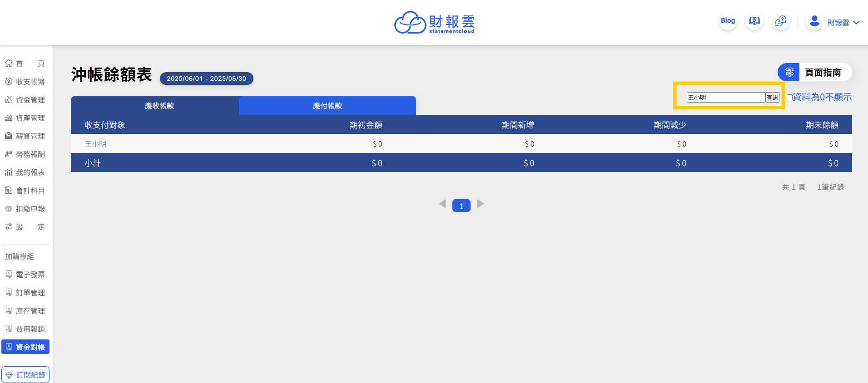Screen dimensions: 868x383
Task: Click the 扣繳申報 sidebar icon
Action: point(9,208)
